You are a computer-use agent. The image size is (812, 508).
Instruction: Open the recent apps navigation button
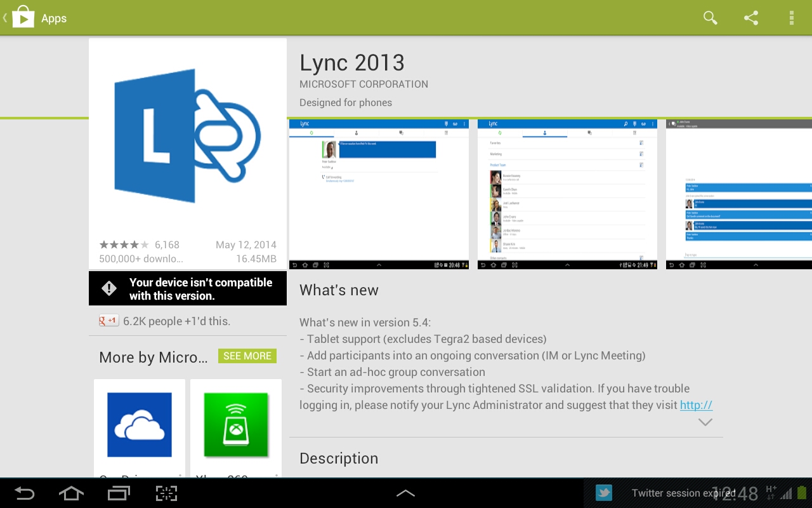point(119,493)
